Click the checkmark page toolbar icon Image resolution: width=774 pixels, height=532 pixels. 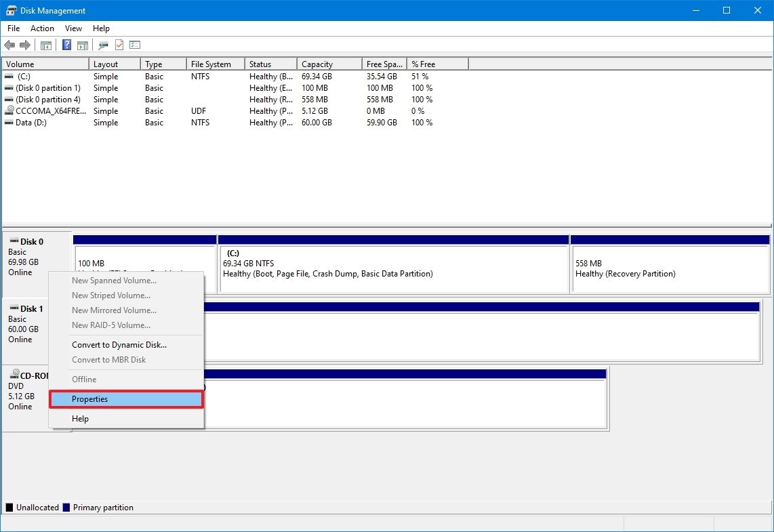119,45
